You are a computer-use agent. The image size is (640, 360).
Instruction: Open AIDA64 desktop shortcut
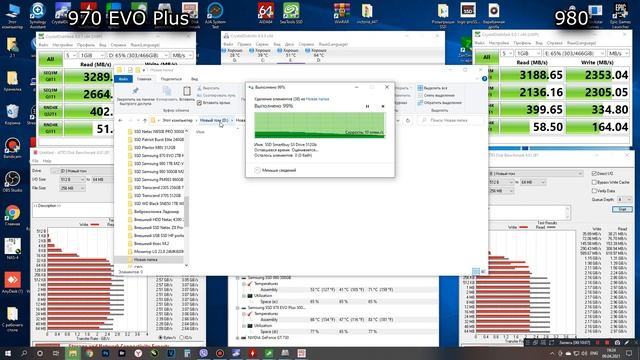pos(266,13)
